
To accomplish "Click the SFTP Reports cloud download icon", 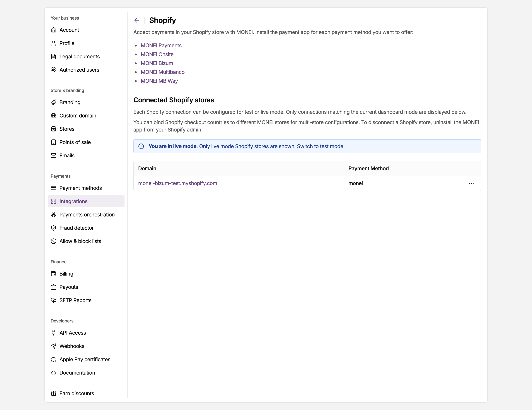I will [54, 300].
